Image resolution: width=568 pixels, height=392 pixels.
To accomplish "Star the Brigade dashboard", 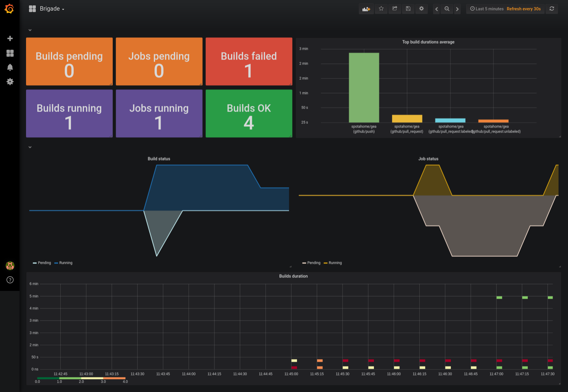I will coord(381,9).
